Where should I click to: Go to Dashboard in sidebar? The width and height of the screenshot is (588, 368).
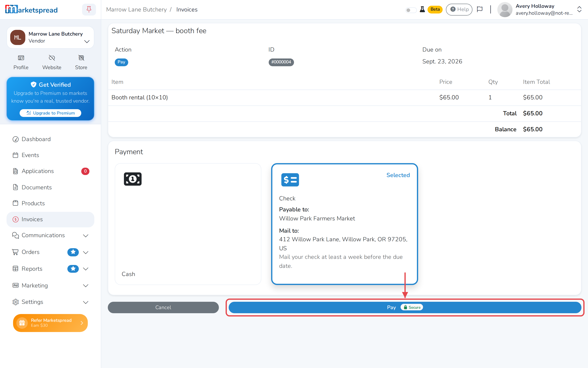click(x=50, y=139)
